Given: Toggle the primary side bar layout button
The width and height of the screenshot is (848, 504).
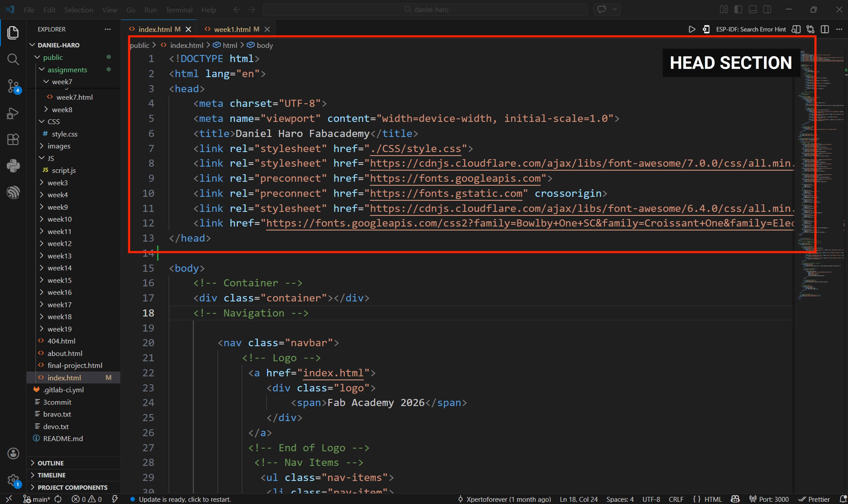Looking at the screenshot, I should (738, 10).
